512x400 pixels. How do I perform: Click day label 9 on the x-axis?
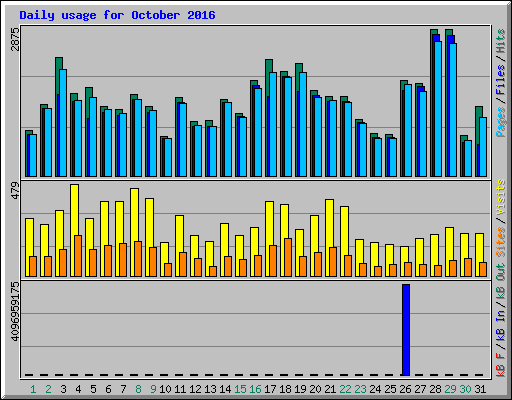(153, 389)
